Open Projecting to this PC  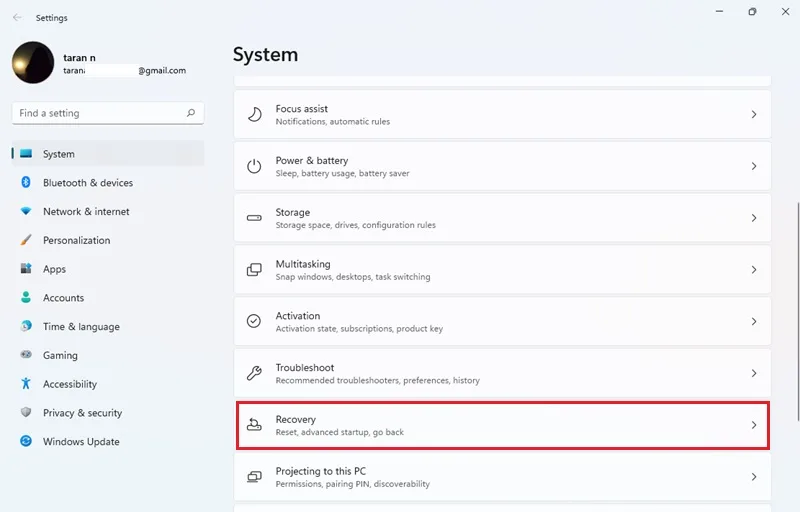(x=503, y=477)
